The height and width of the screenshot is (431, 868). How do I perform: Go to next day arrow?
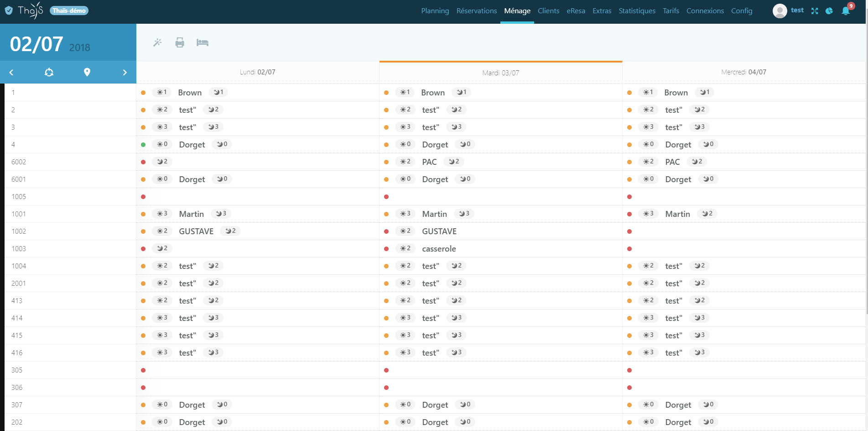coord(125,72)
